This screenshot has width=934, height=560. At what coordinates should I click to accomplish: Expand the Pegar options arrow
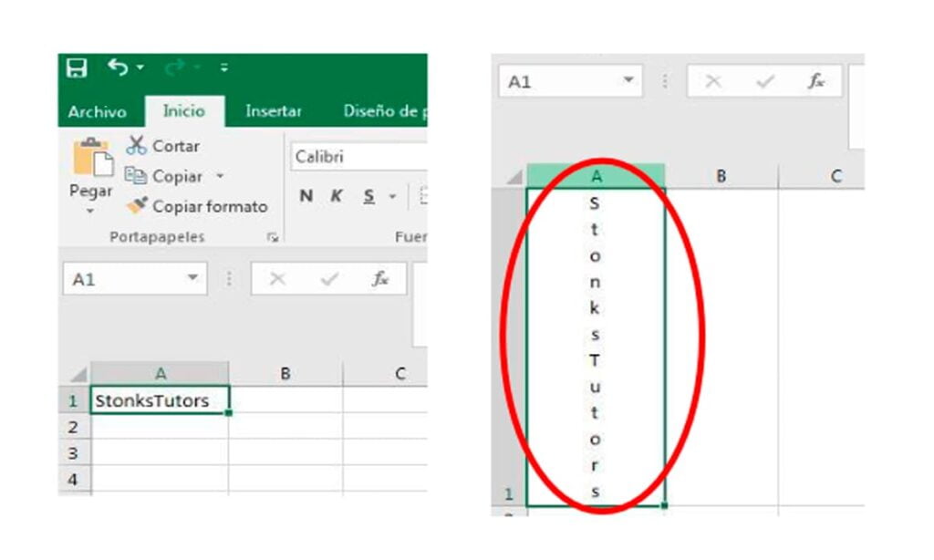[x=90, y=211]
